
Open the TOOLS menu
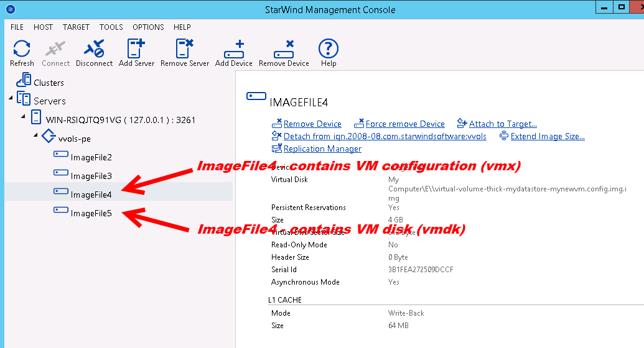point(111,27)
